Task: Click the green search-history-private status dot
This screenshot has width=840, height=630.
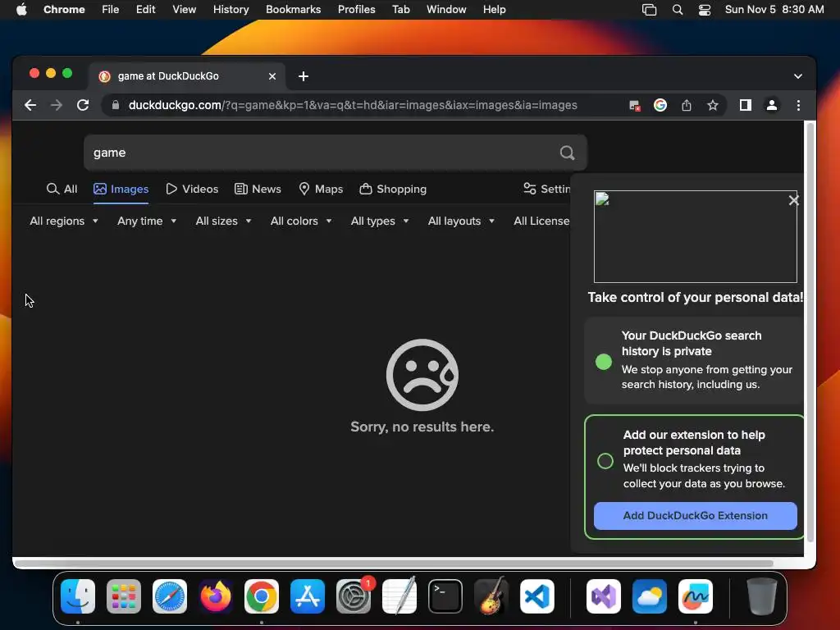Action: pos(604,362)
